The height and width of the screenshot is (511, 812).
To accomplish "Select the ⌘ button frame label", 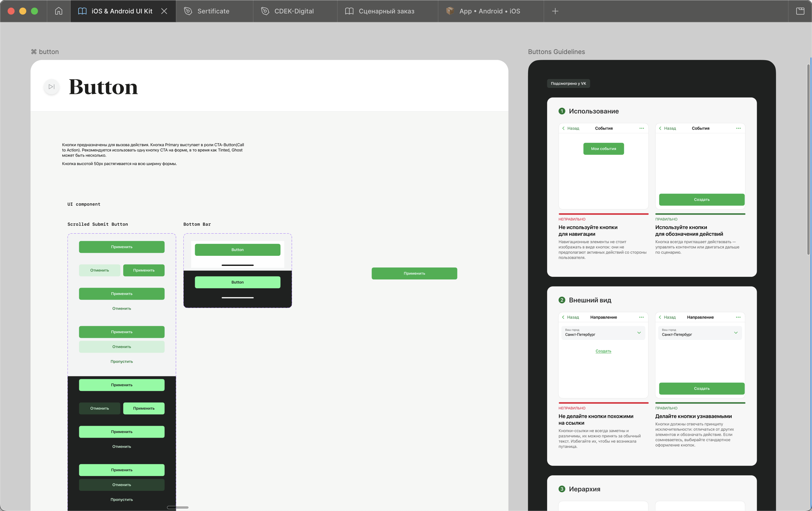I will [x=45, y=52].
